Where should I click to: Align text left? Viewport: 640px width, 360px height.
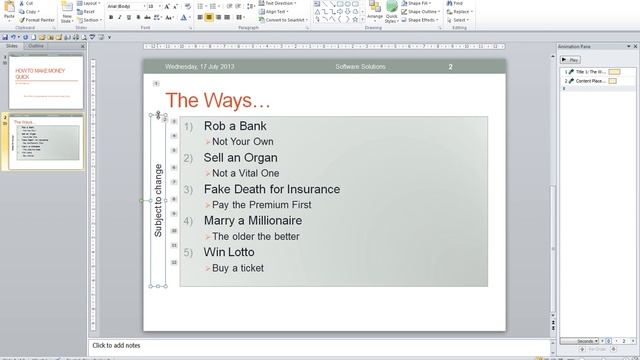click(x=200, y=17)
